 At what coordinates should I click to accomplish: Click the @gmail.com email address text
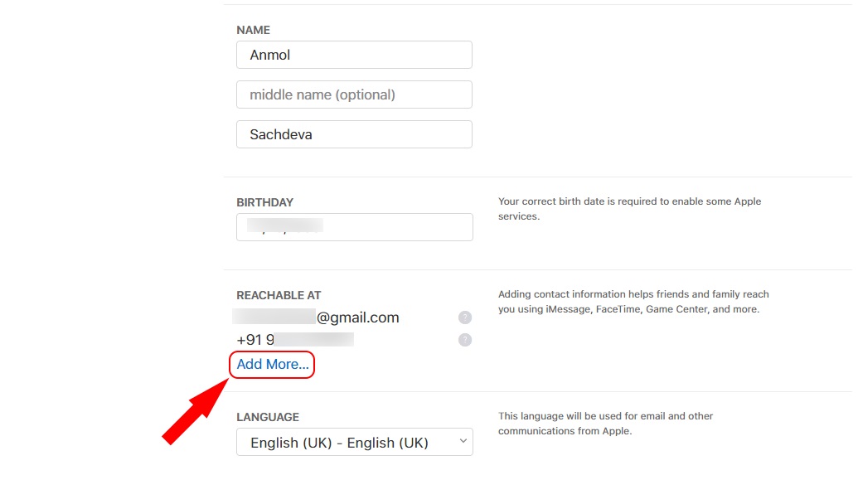coord(357,317)
